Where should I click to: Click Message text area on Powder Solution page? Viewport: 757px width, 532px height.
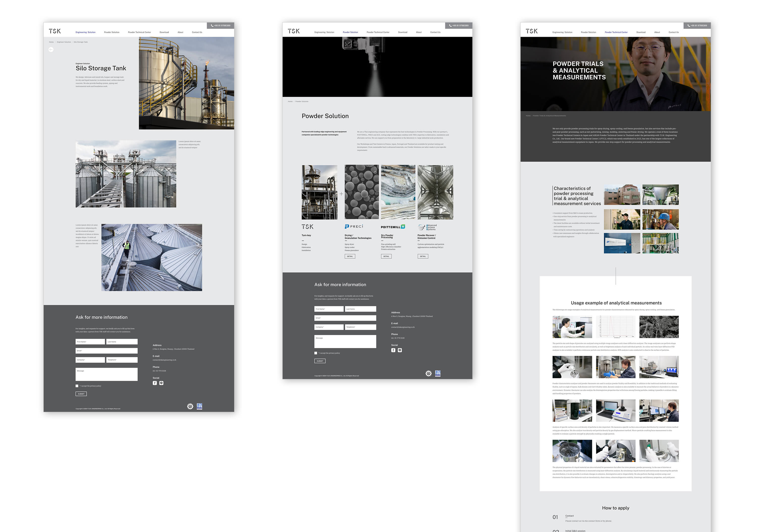(345, 342)
